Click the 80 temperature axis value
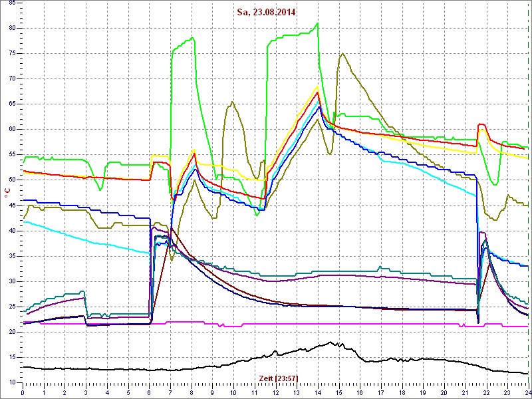 (x=11, y=28)
